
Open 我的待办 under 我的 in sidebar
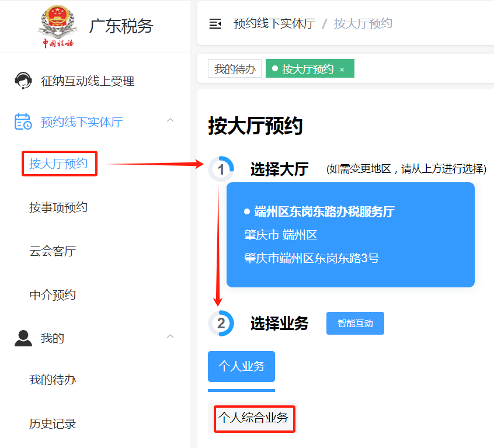click(53, 380)
